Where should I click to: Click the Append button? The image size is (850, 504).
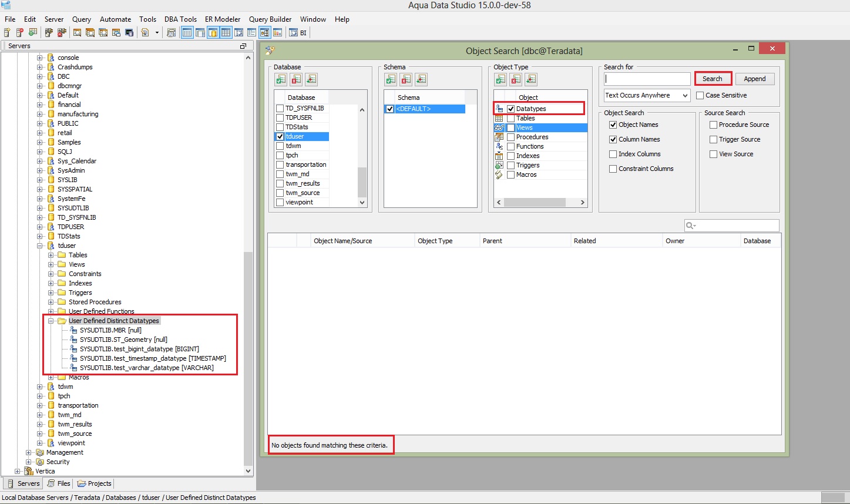(x=755, y=79)
